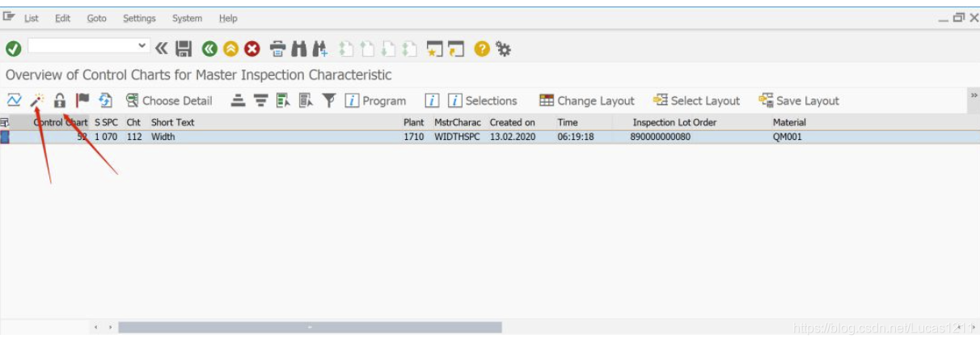Click the Sort Descending icon
Viewport: 980px width, 343px height.
click(260, 100)
